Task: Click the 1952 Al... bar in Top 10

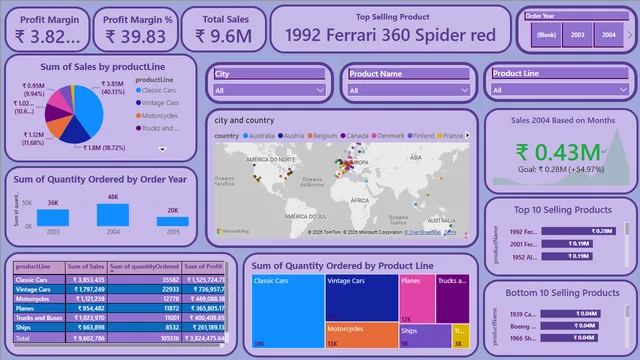Action: coord(567,256)
